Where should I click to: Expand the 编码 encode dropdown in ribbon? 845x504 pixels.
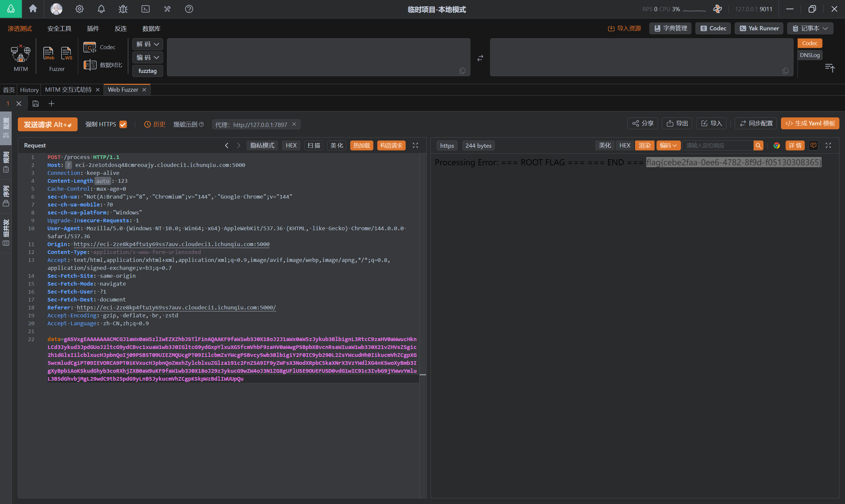tap(148, 57)
